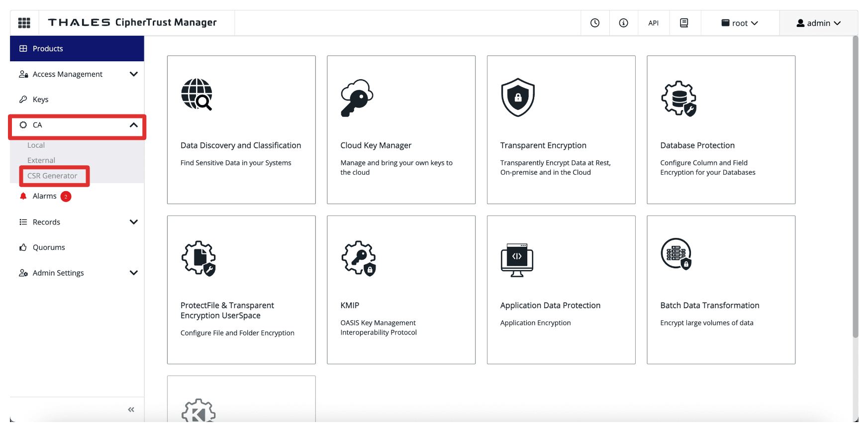This screenshot has height=432, width=868.
Task: Open Data Discovery and Classification title
Action: (241, 145)
